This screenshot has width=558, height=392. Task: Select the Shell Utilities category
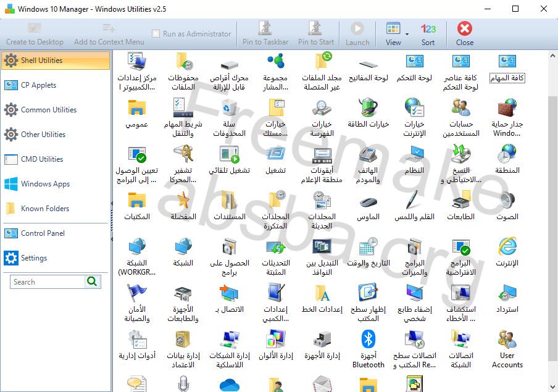(x=57, y=60)
